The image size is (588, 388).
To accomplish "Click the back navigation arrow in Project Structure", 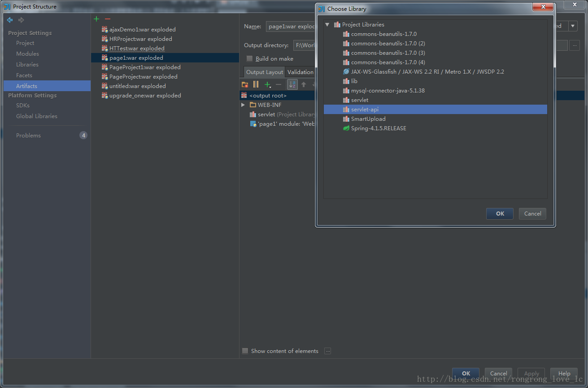I will [x=10, y=20].
